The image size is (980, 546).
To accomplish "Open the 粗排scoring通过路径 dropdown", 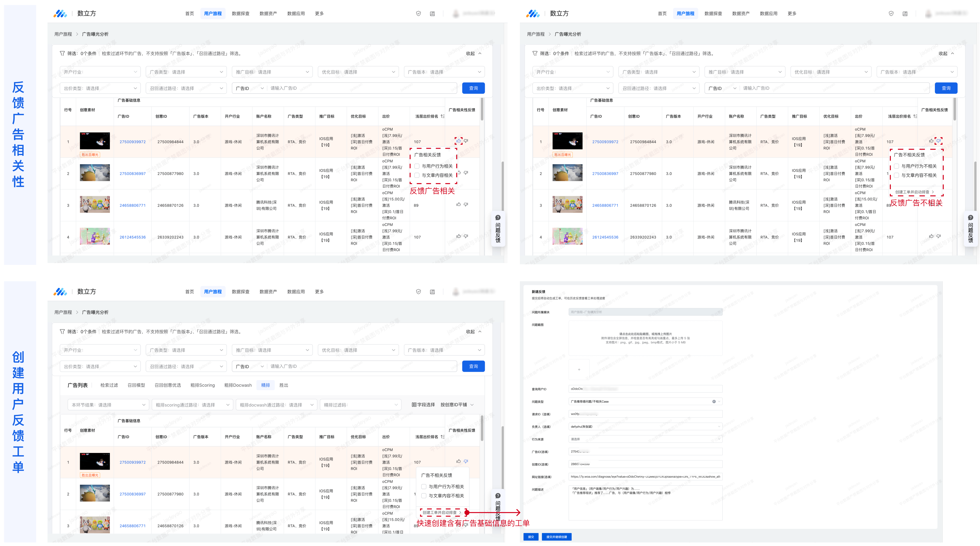I will [192, 405].
